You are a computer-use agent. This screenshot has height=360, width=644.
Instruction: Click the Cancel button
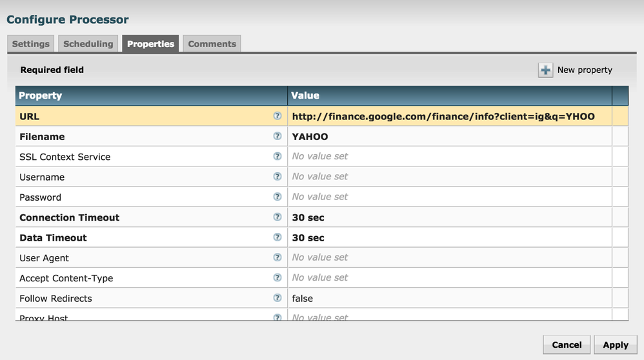567,345
